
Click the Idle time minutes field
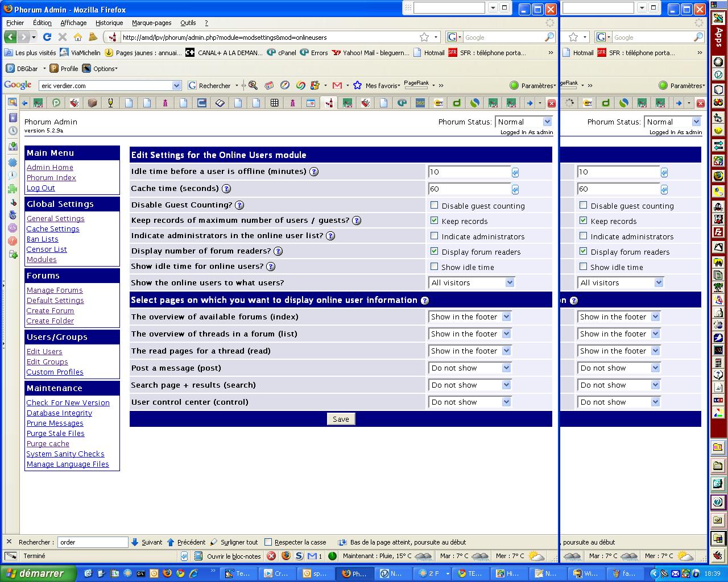[x=470, y=172]
